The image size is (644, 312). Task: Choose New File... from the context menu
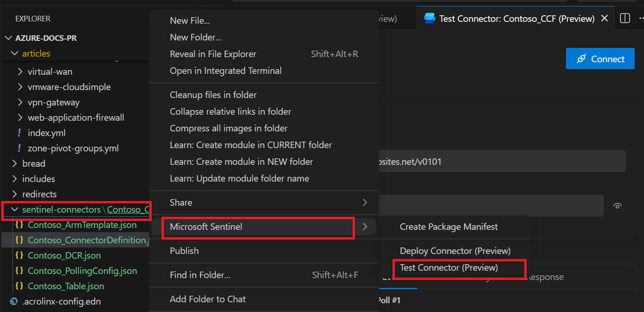(190, 20)
